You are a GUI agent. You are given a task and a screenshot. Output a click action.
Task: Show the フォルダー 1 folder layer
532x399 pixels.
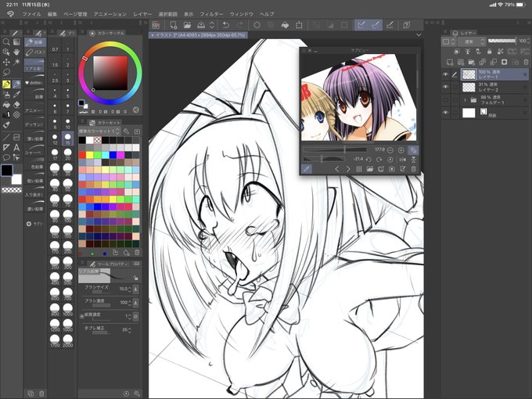(445, 100)
